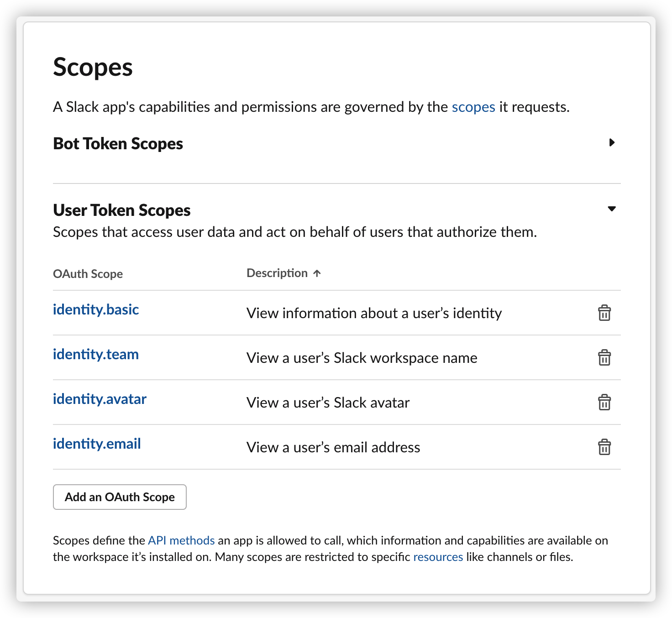Click the sort arrow next to Description
Image resolution: width=672 pixels, height=618 pixels.
[317, 273]
